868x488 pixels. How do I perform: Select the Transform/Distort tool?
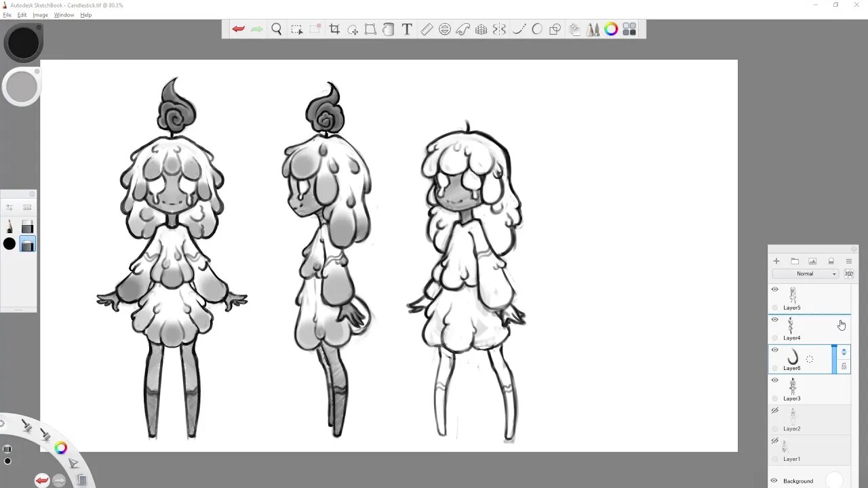(370, 29)
